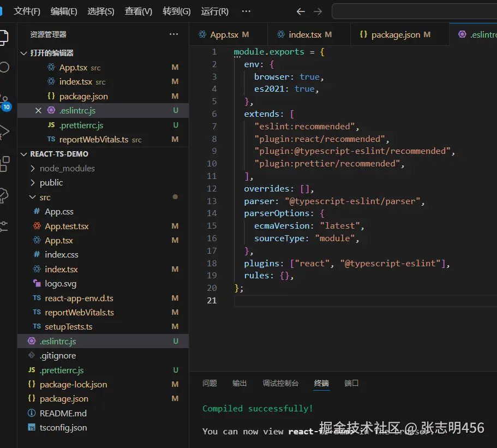
Task: Open App.tsx under src folder
Action: point(103,240)
